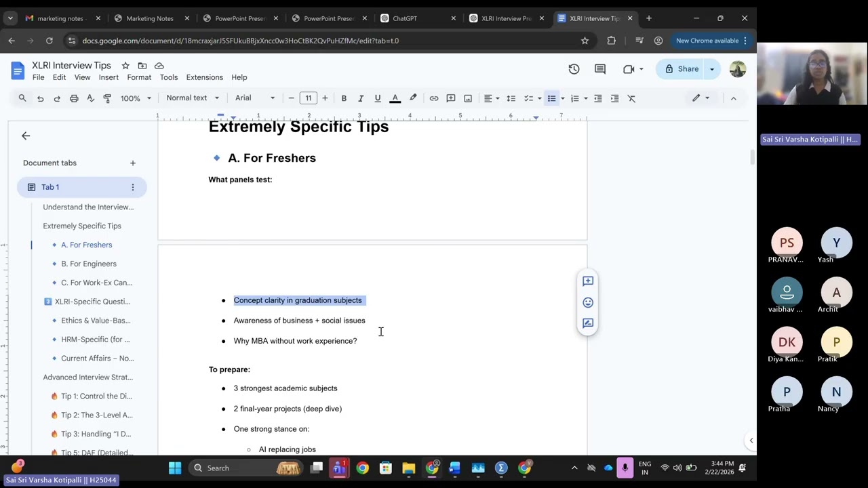
Task: Open the Windows Start menu
Action: click(x=175, y=468)
